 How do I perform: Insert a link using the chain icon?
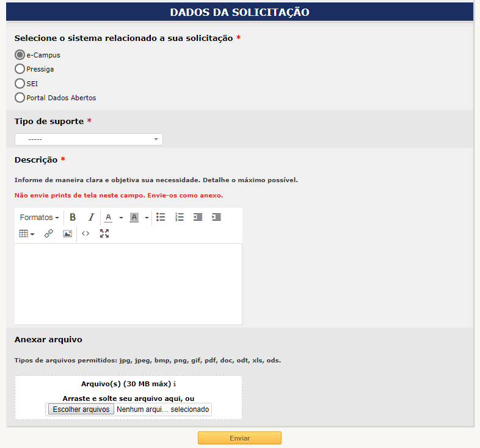[x=49, y=233]
